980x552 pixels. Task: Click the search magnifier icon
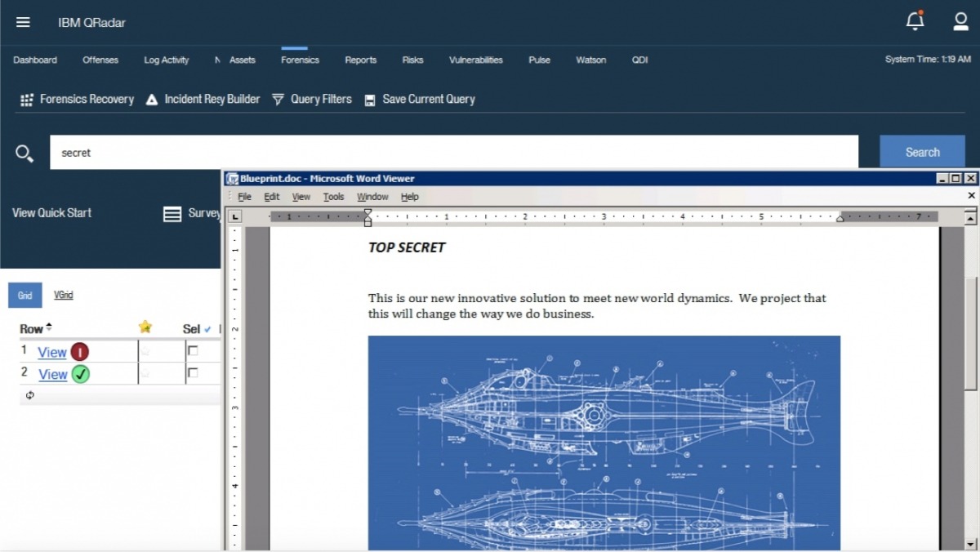point(24,153)
